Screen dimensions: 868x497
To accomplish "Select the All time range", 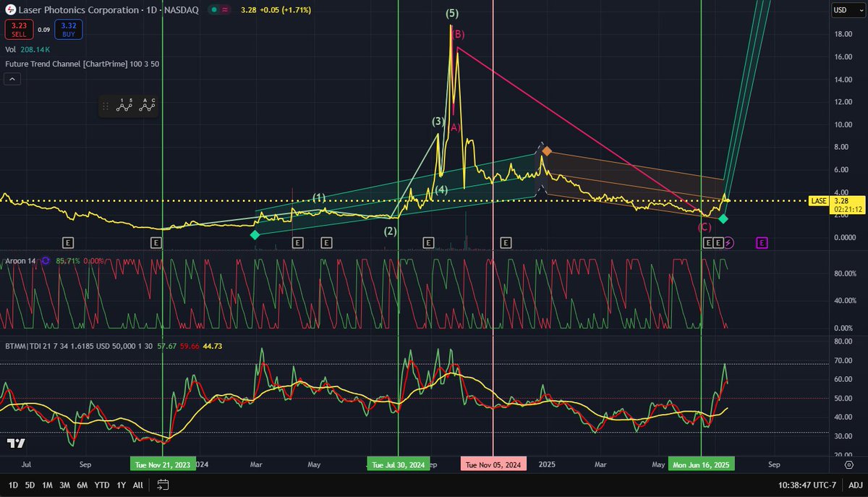I will coord(138,485).
